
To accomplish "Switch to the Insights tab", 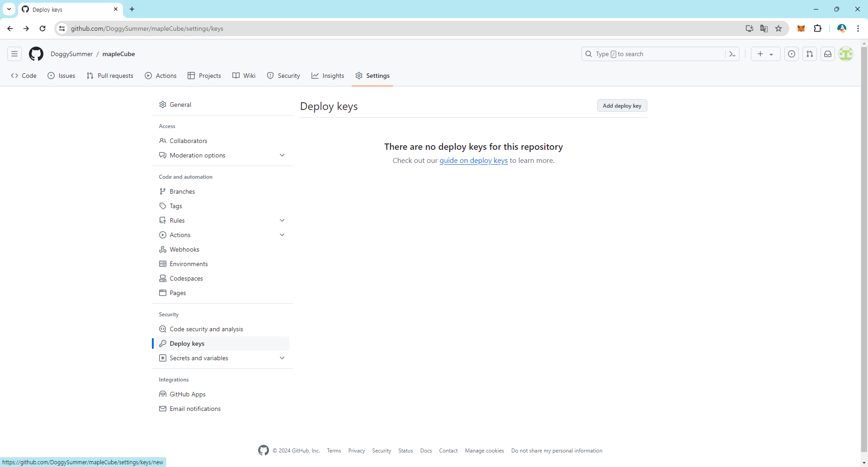I will [x=328, y=76].
